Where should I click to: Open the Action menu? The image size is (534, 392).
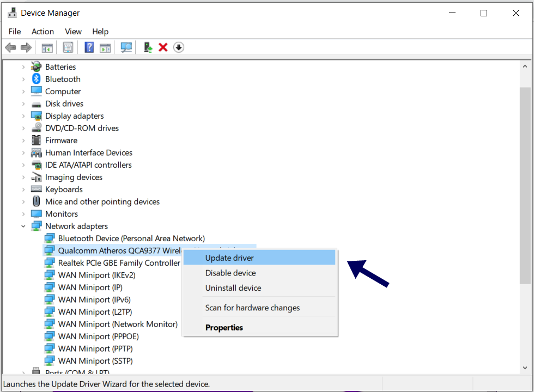[x=43, y=32]
